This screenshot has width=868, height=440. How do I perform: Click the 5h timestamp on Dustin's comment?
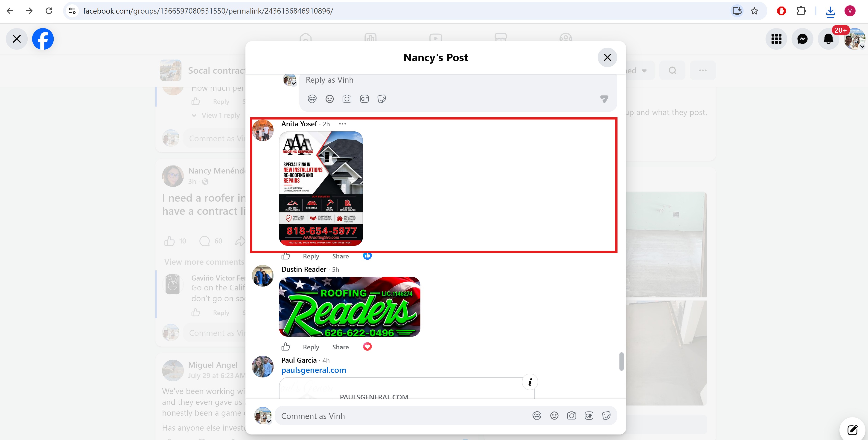(x=335, y=269)
